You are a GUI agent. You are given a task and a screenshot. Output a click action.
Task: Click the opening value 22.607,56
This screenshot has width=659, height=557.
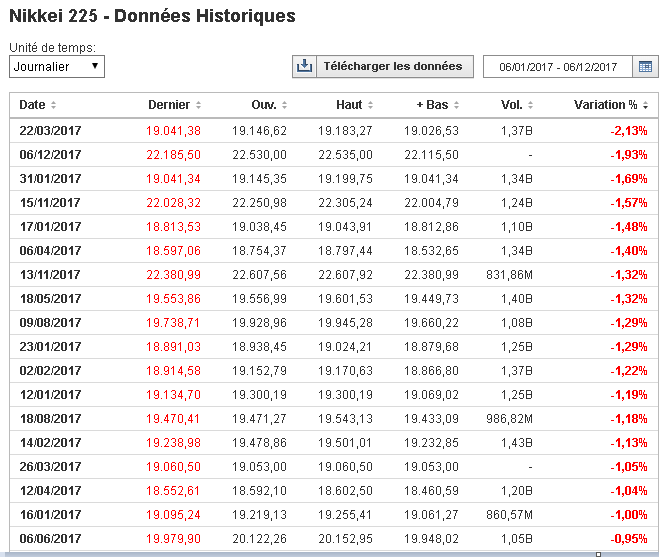(259, 275)
